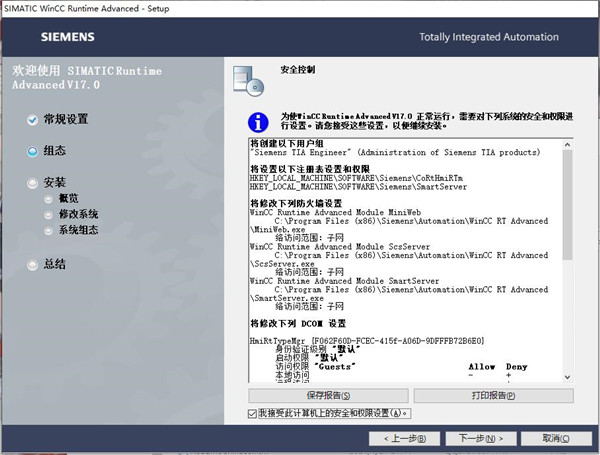Click the report vertical scrollbar thumb
The height and width of the screenshot is (455, 600).
(x=567, y=205)
